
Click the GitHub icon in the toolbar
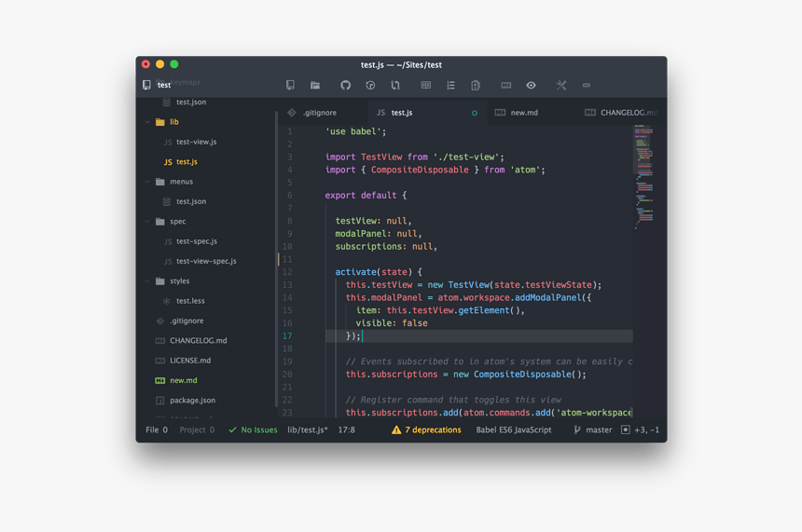pos(345,86)
